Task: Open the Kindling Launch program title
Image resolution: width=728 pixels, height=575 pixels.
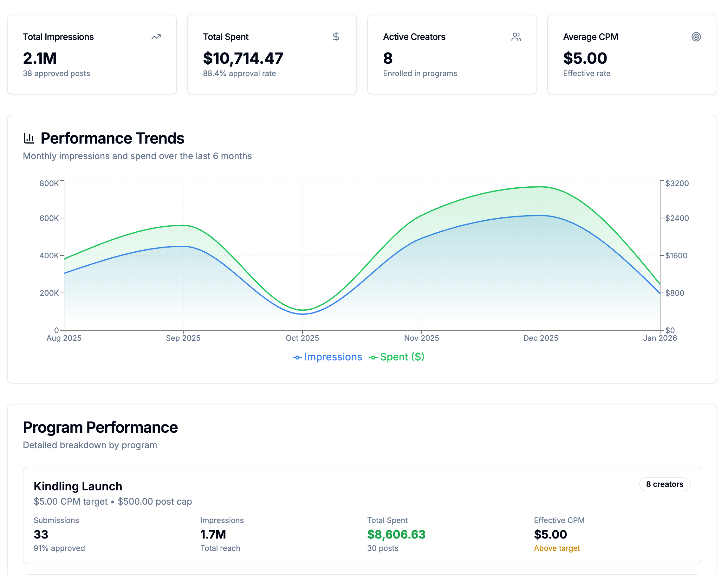Action: point(78,486)
